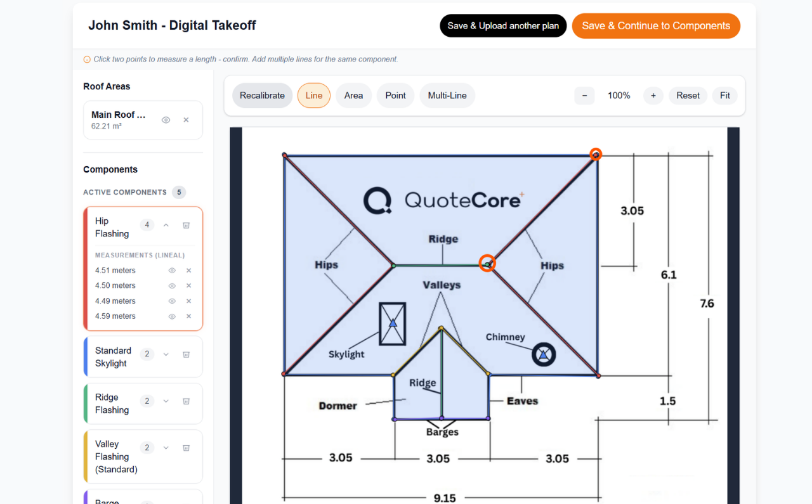Screen dimensions: 812x504
Task: Click the 6.1 dimension label on the plan
Action: click(x=669, y=275)
